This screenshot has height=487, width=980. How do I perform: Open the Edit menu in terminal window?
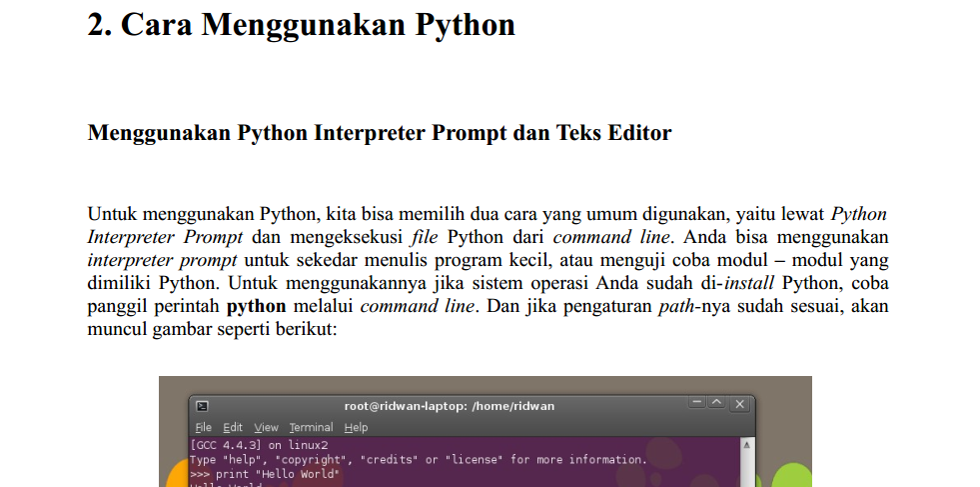233,428
